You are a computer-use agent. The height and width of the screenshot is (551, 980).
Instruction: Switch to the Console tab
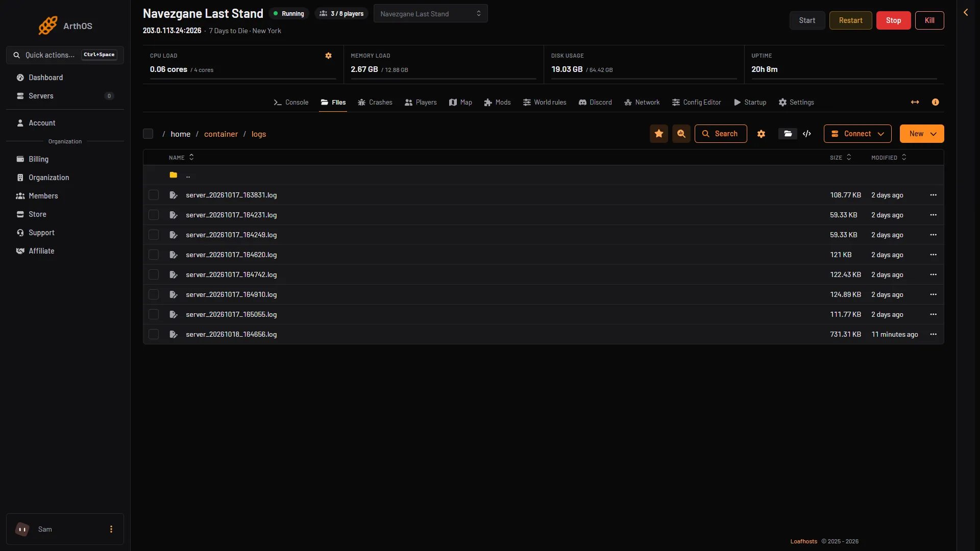(x=291, y=102)
